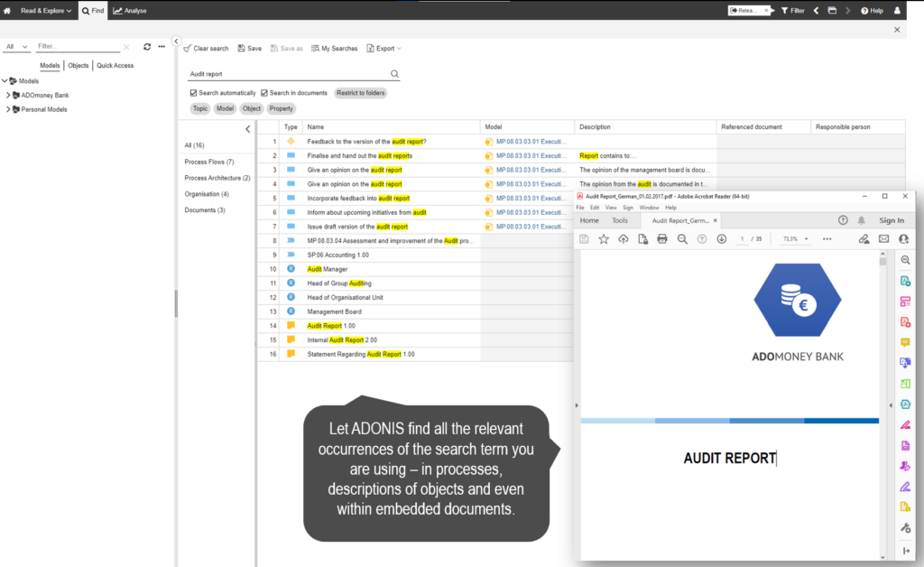This screenshot has height=567, width=924.
Task: Click the Save file icon in Acrobat toolbar
Action: 585,239
